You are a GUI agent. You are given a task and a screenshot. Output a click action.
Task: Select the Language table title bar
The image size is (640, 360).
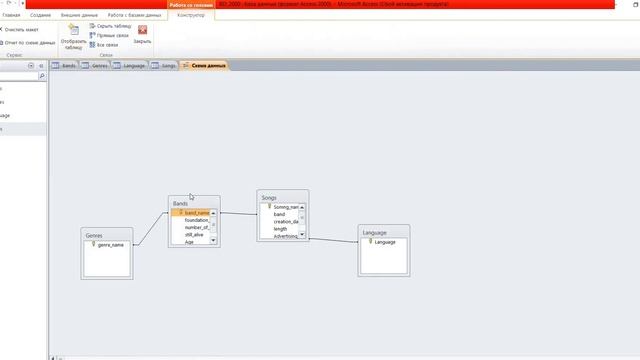coord(384,233)
